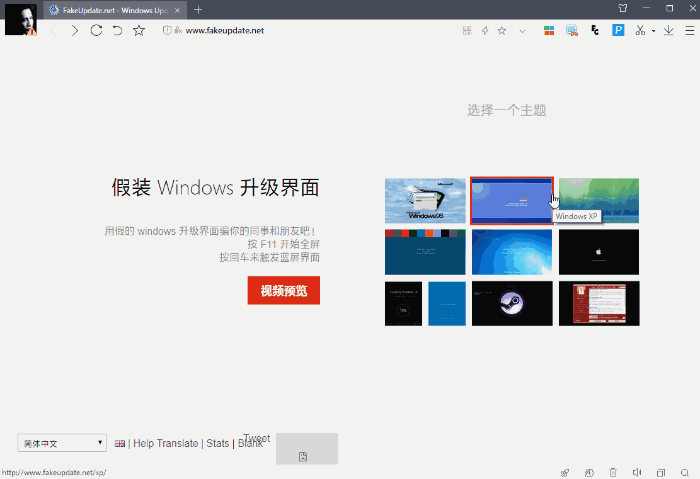Click the undo closed tab arrow icon
700x479 pixels.
click(x=117, y=30)
